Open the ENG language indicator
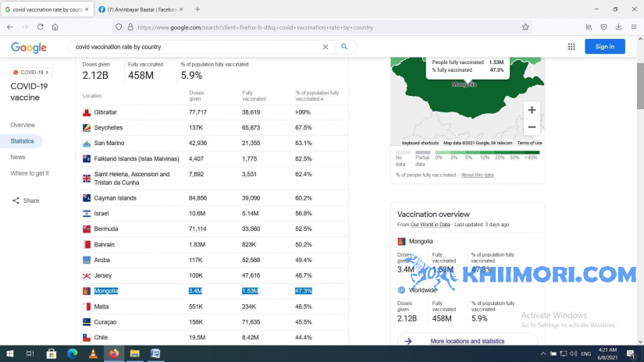 point(586,353)
